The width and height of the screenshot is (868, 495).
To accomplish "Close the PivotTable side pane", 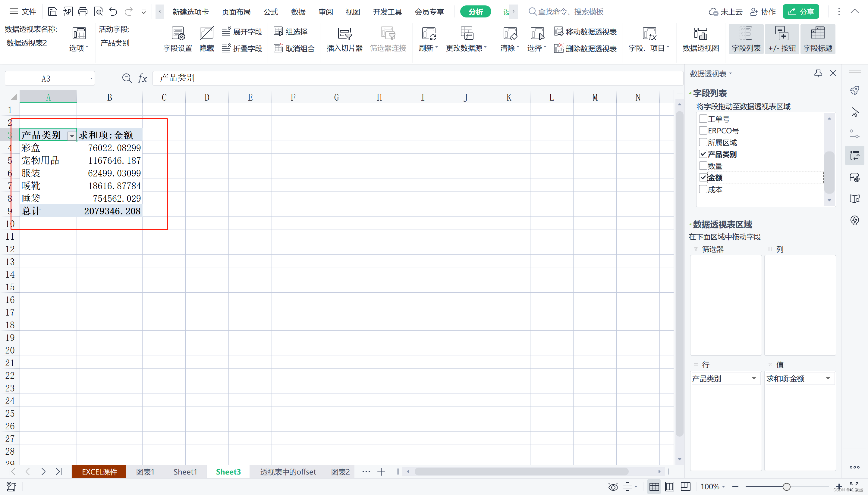I will point(833,73).
